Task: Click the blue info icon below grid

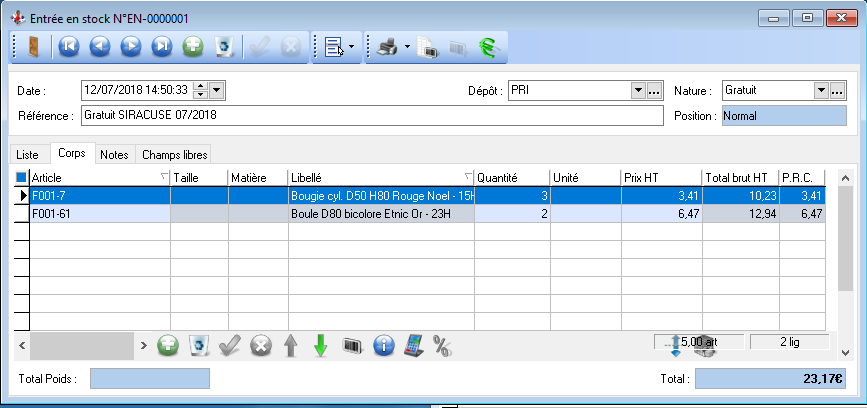Action: [x=382, y=345]
